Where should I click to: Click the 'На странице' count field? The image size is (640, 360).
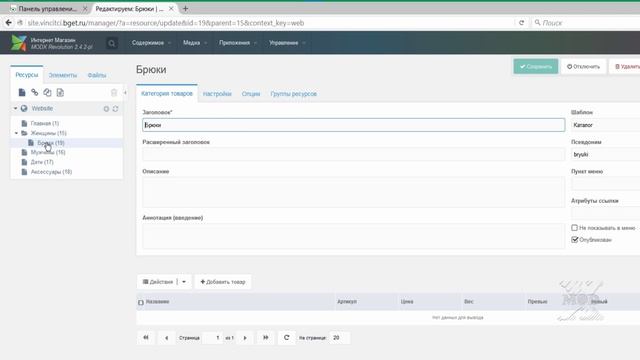(340, 338)
